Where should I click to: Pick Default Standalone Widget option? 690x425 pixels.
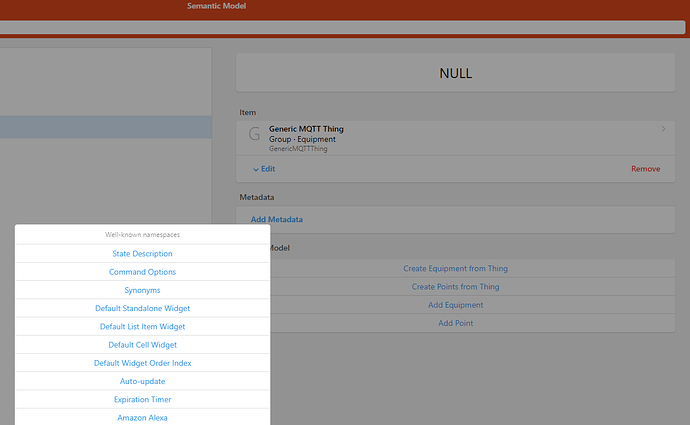(142, 308)
